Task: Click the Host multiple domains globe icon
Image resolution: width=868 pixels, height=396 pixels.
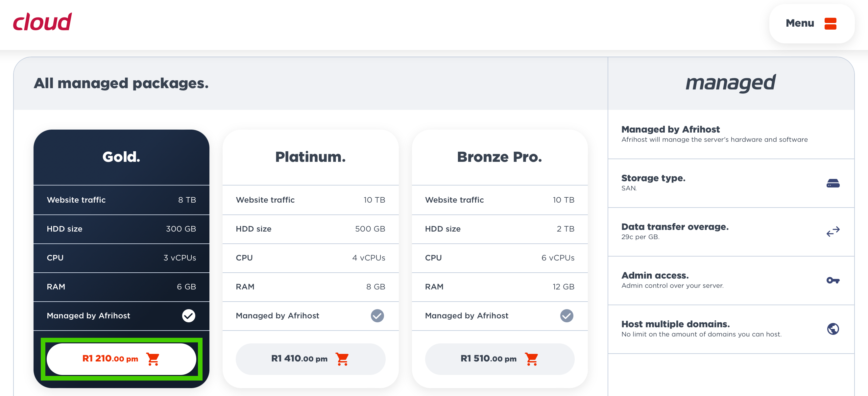Action: coord(832,329)
